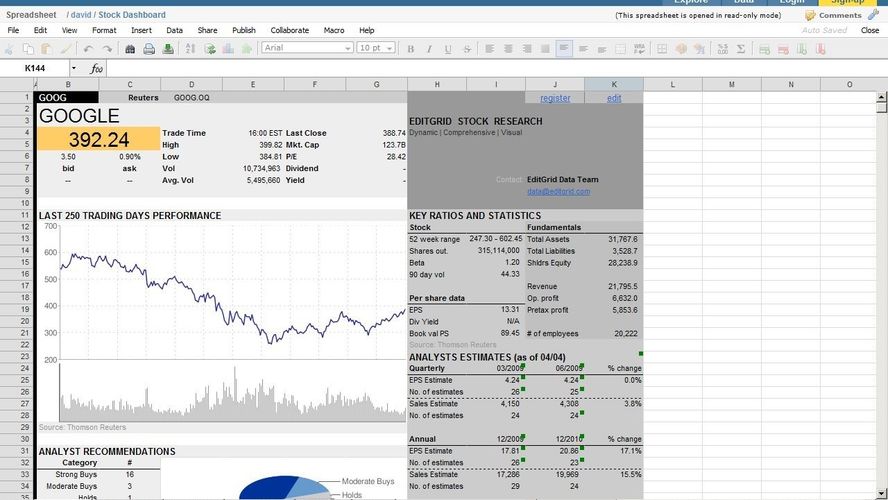The width and height of the screenshot is (888, 500).
Task: Click the green Insert Row icon
Action: [765, 49]
